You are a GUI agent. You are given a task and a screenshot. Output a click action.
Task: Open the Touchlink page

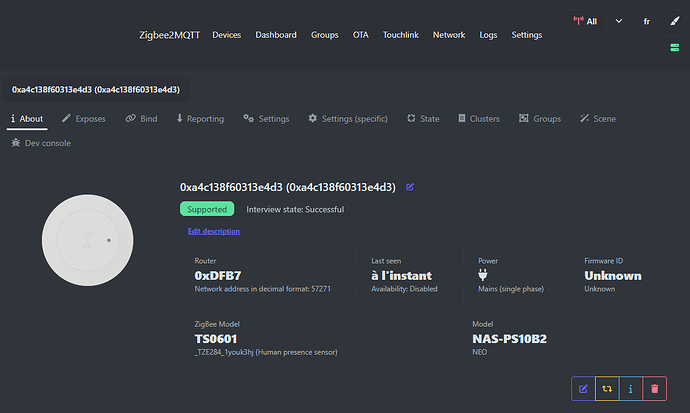[400, 35]
